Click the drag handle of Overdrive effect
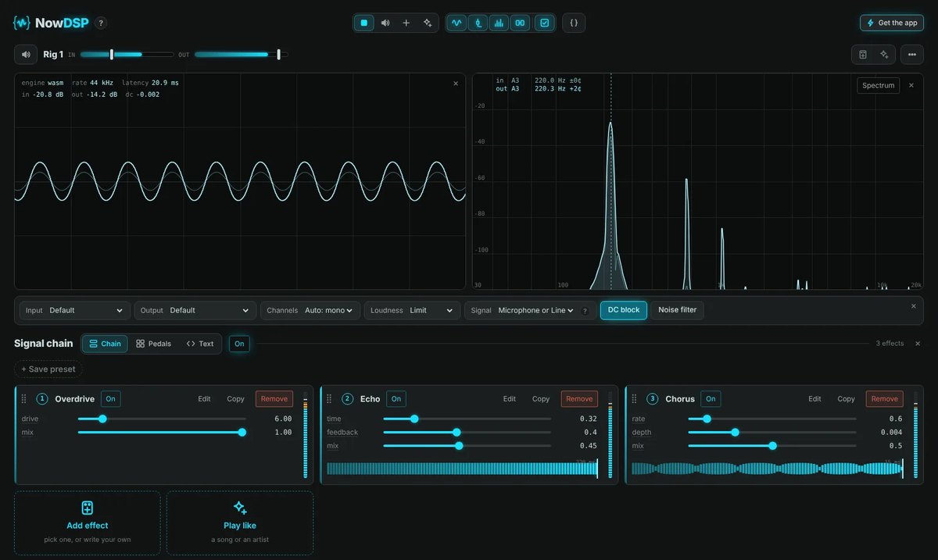This screenshot has height=560, width=938. [24, 399]
